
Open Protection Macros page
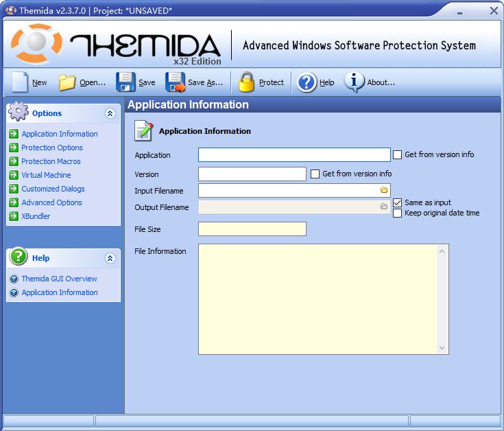pyautogui.click(x=51, y=161)
